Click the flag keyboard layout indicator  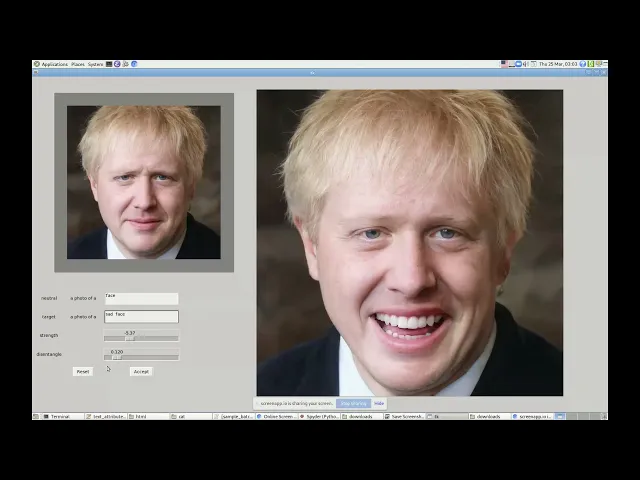(504, 64)
